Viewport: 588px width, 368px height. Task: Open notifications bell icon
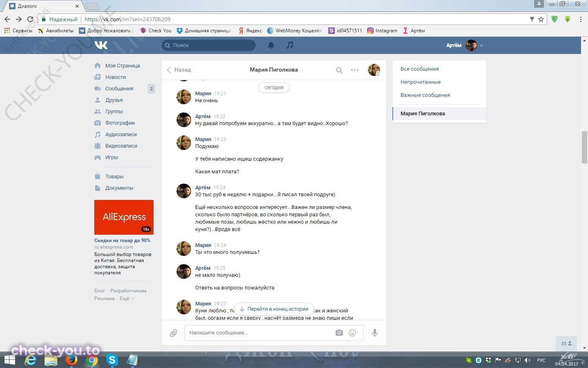[x=271, y=45]
